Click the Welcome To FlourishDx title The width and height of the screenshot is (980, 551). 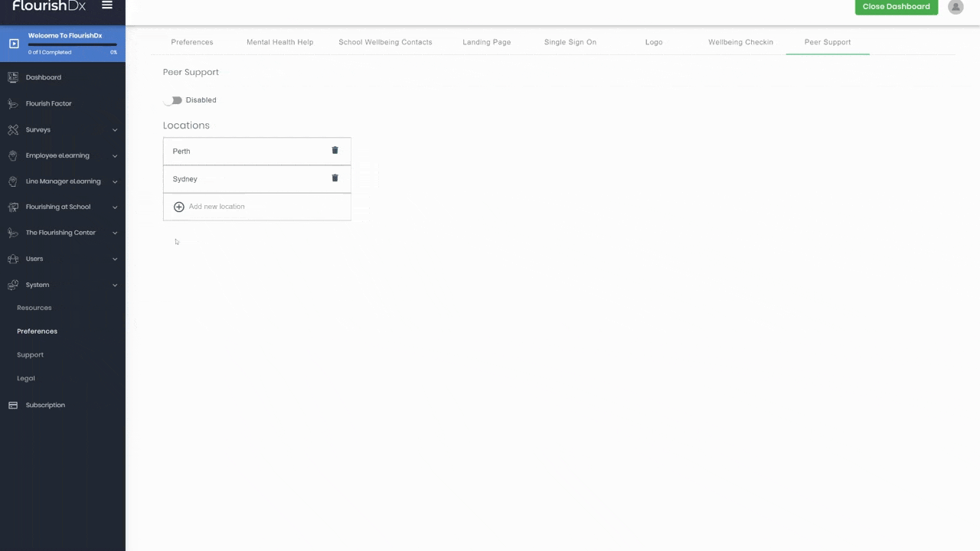click(x=65, y=36)
